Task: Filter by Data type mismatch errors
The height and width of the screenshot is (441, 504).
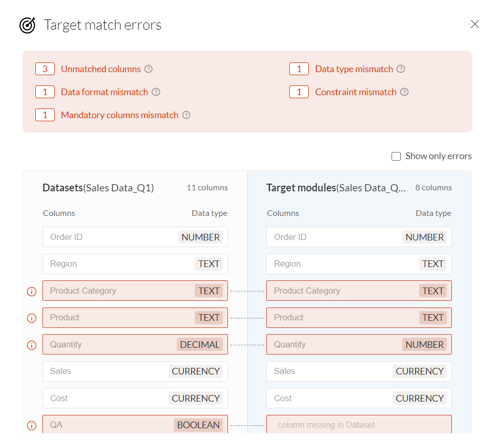Action: 354,69
